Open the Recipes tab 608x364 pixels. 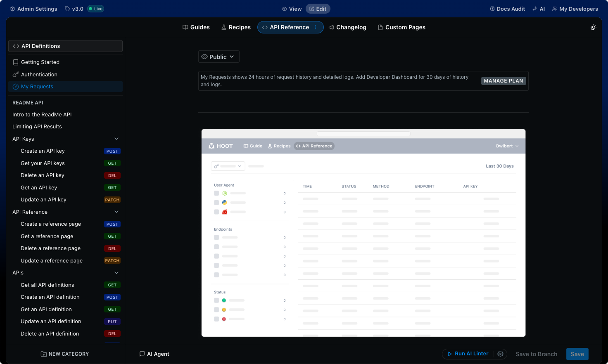[x=236, y=27]
